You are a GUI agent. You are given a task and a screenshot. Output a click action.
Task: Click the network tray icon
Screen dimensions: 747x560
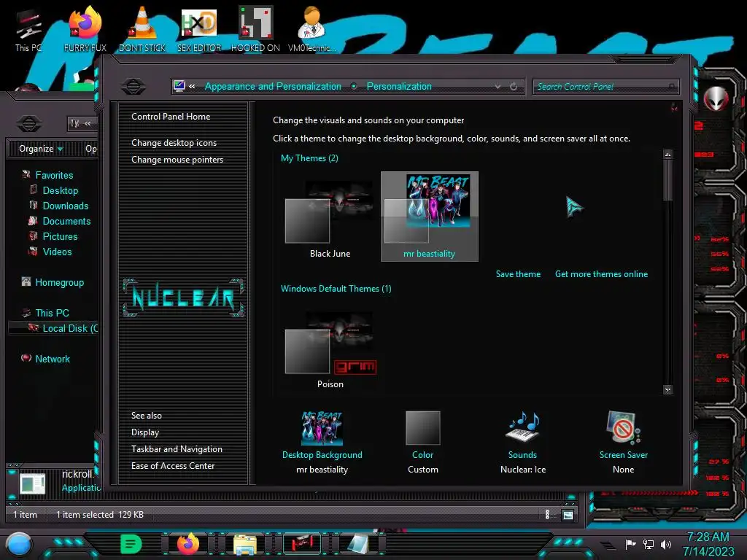click(x=649, y=544)
